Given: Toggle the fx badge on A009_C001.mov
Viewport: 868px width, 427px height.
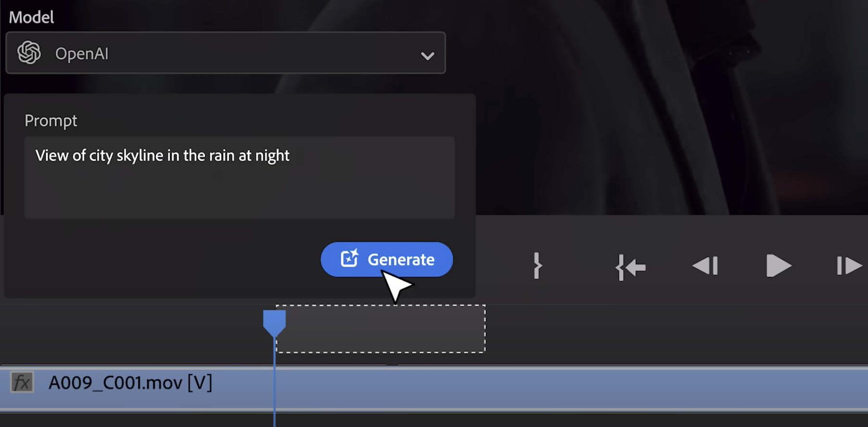Looking at the screenshot, I should (x=22, y=383).
